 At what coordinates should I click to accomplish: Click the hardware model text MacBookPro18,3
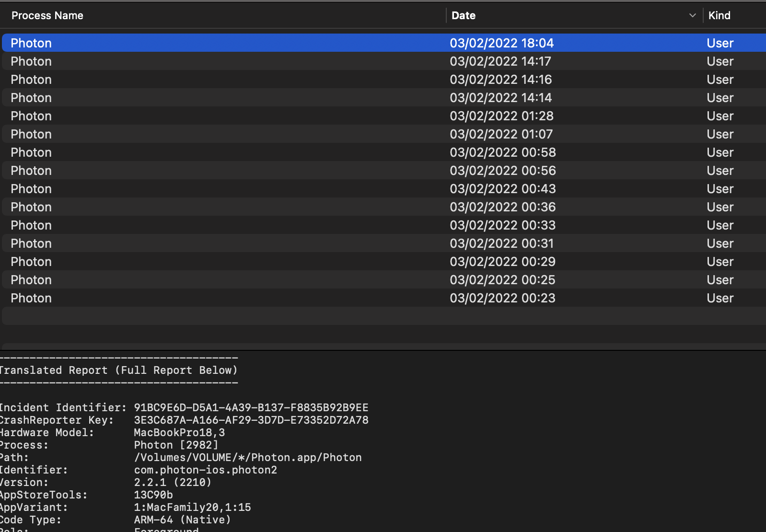pyautogui.click(x=179, y=432)
